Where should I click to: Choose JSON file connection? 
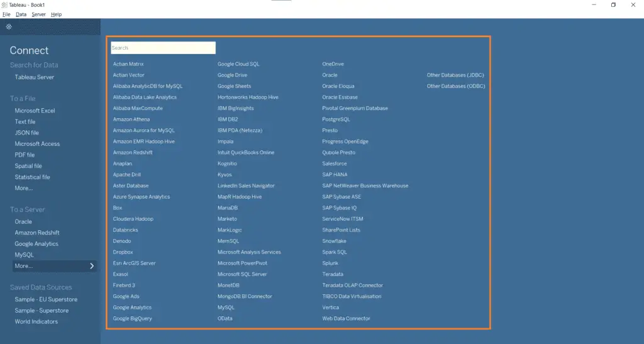click(26, 133)
